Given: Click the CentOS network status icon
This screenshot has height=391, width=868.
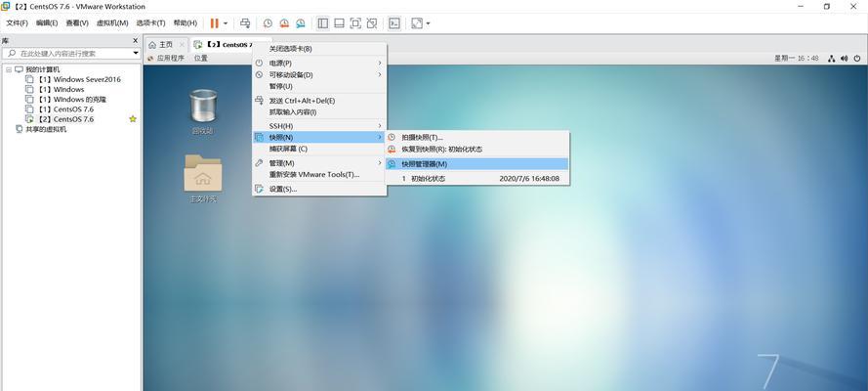Looking at the screenshot, I should click(x=832, y=58).
